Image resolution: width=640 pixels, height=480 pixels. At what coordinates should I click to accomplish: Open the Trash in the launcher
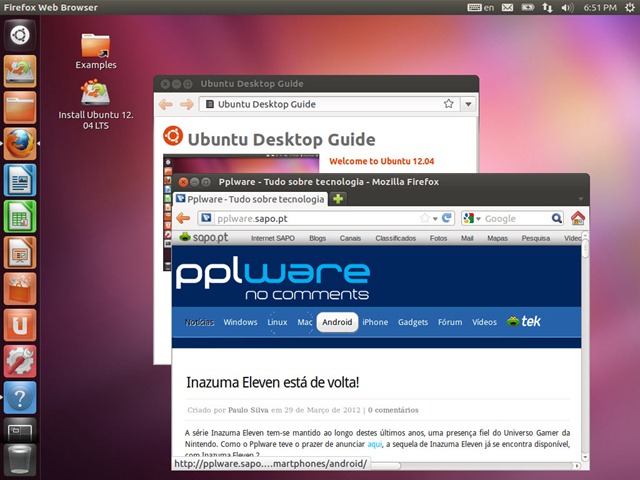[20, 460]
